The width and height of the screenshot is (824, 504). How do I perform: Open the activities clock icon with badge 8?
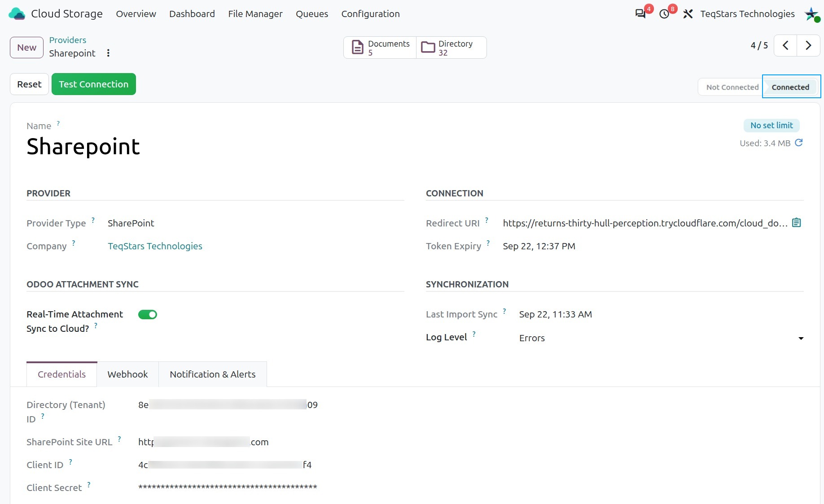click(664, 14)
